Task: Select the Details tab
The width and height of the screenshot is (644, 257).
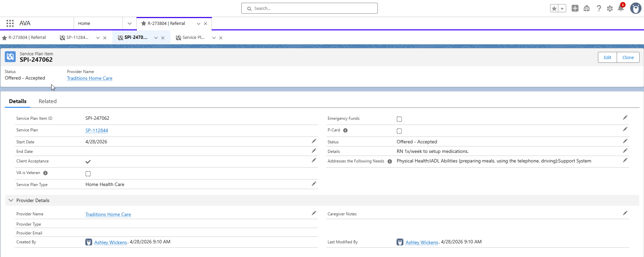Action: tap(18, 101)
